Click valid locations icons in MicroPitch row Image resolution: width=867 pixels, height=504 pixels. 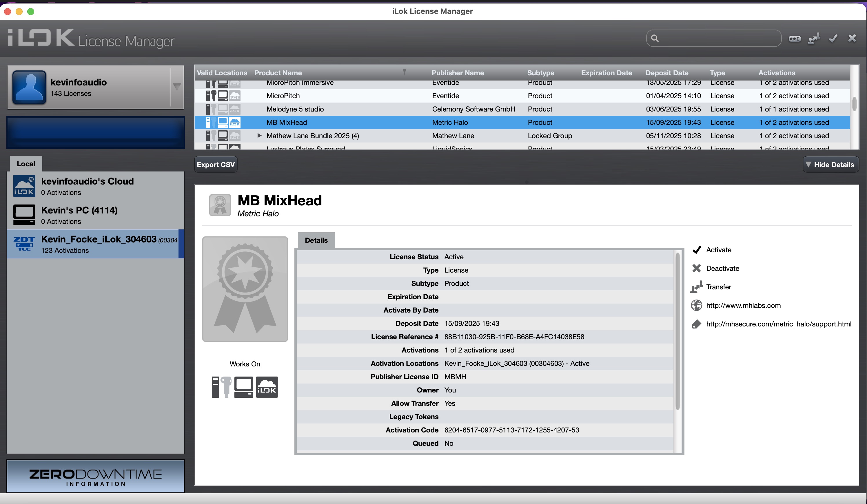coord(223,96)
